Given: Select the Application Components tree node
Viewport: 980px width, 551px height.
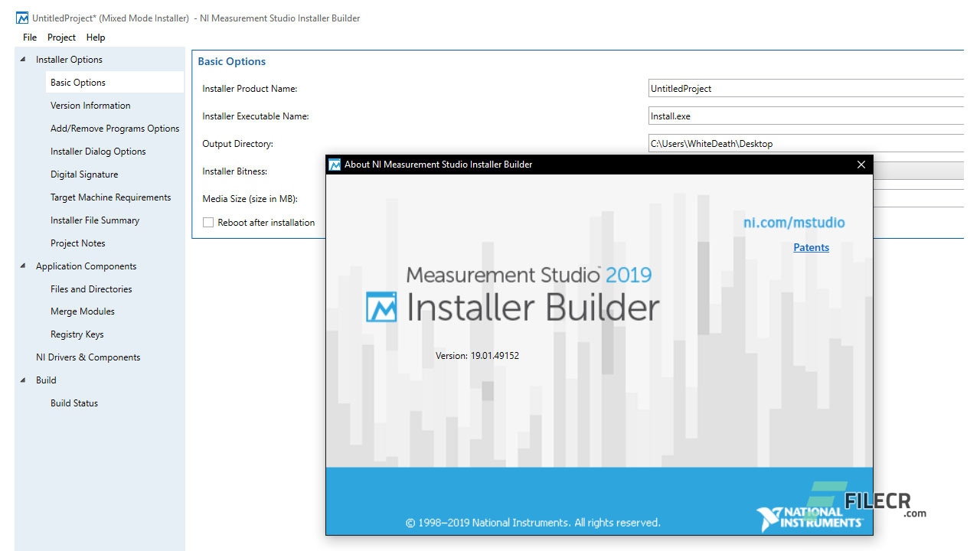Looking at the screenshot, I should point(87,266).
